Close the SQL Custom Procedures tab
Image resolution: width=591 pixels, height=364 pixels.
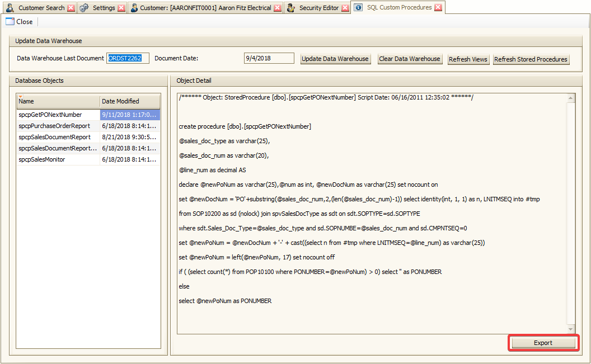(438, 8)
